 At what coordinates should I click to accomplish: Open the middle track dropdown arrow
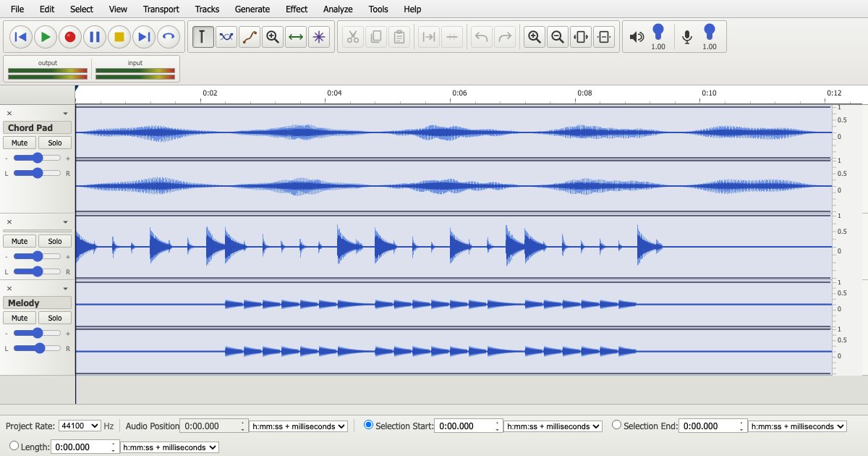click(65, 222)
